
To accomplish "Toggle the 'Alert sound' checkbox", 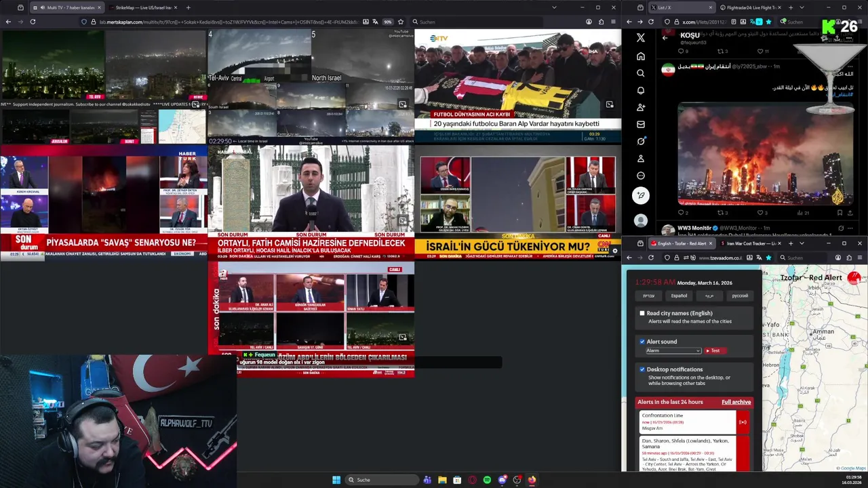I will (642, 342).
